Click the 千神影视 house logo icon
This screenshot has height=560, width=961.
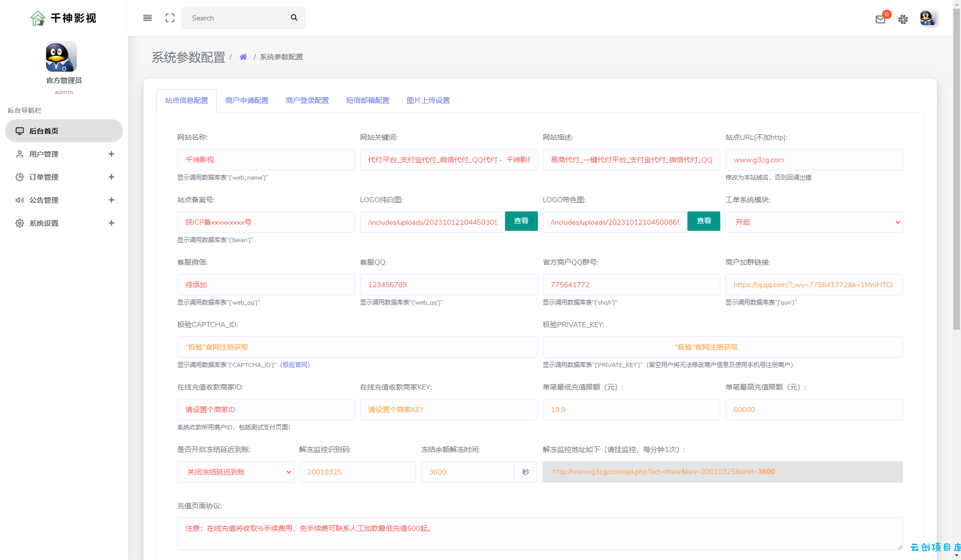click(x=38, y=18)
